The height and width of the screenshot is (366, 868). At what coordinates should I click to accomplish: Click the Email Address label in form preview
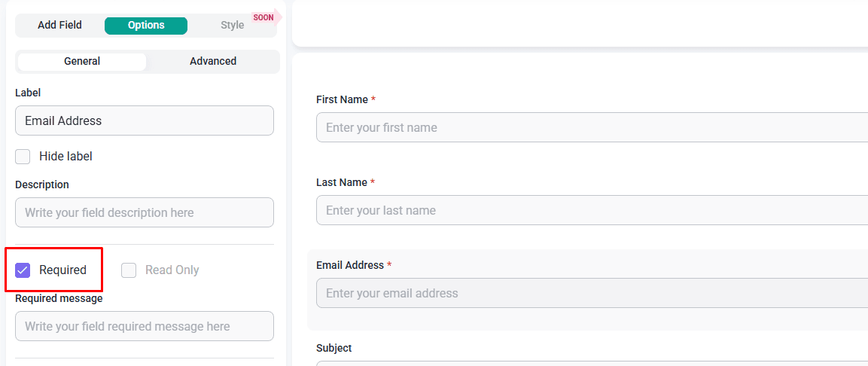point(350,265)
